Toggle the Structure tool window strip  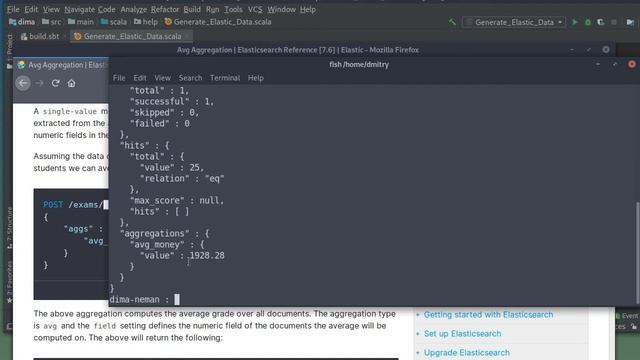coord(9,229)
